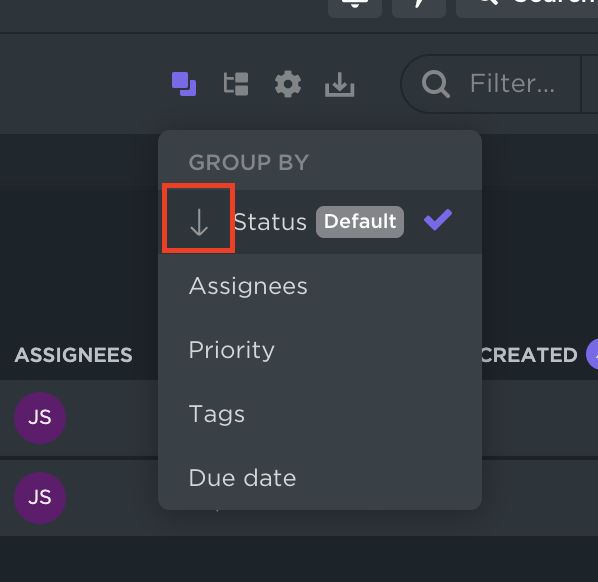Click the Default badge next to Status
Viewport: 598px width, 582px height.
(x=360, y=222)
